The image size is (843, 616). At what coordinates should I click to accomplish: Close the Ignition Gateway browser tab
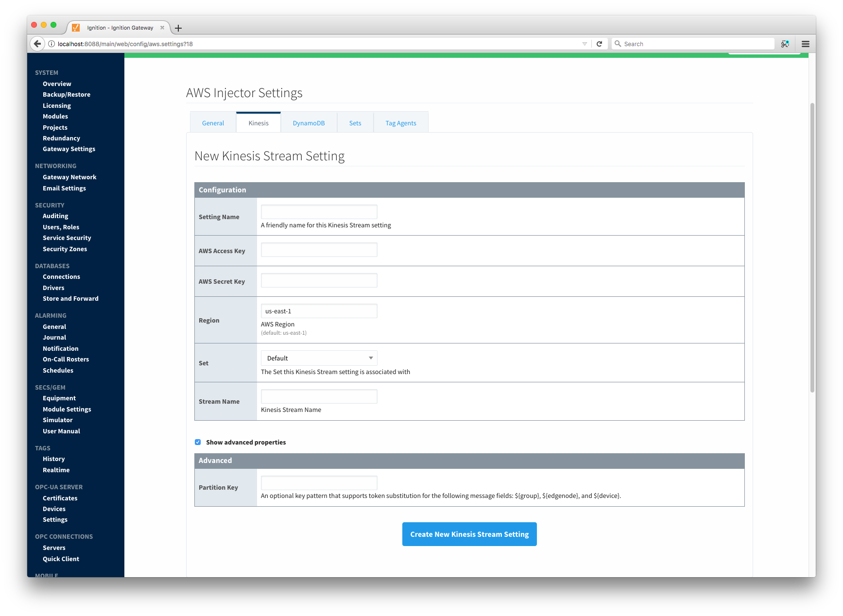pyautogui.click(x=162, y=28)
